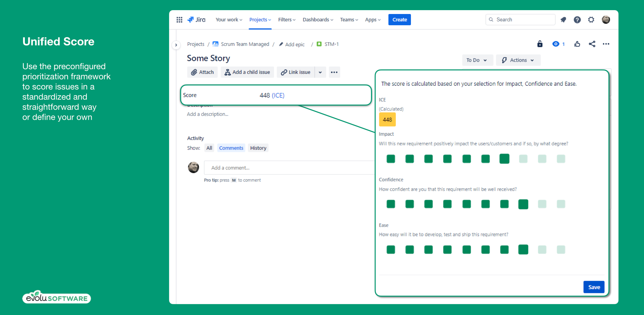The height and width of the screenshot is (315, 644).
Task: Click into the Search field
Action: coord(520,20)
